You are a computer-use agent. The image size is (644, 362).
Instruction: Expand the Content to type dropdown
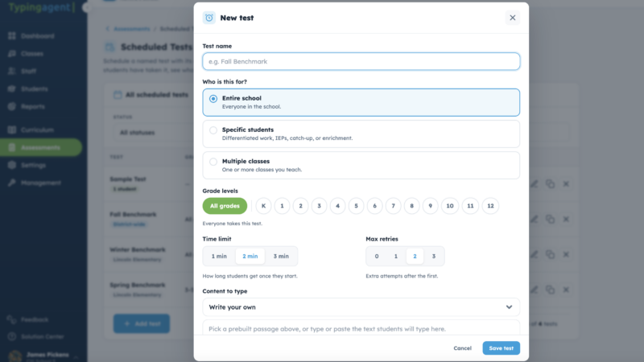point(361,307)
